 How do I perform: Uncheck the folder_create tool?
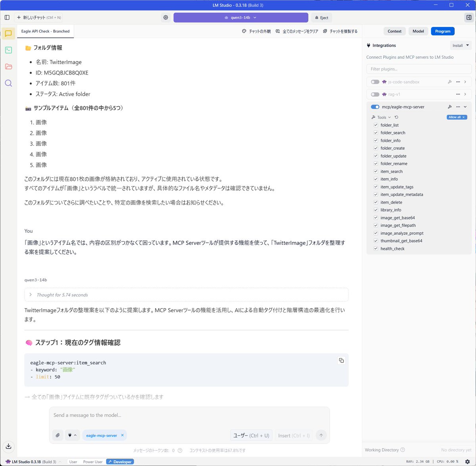tap(376, 148)
